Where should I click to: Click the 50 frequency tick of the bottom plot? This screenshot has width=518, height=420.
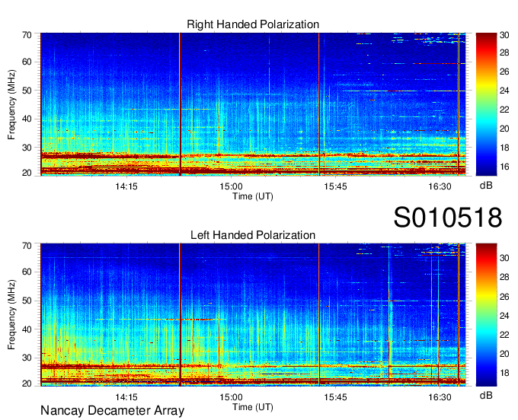[x=27, y=301]
